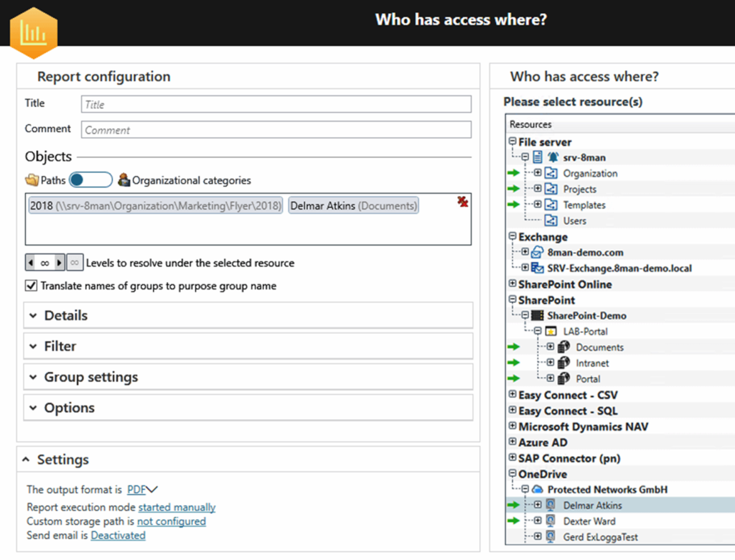Click the Intranet SharePoint site icon
The image size is (735, 560).
[x=564, y=363]
